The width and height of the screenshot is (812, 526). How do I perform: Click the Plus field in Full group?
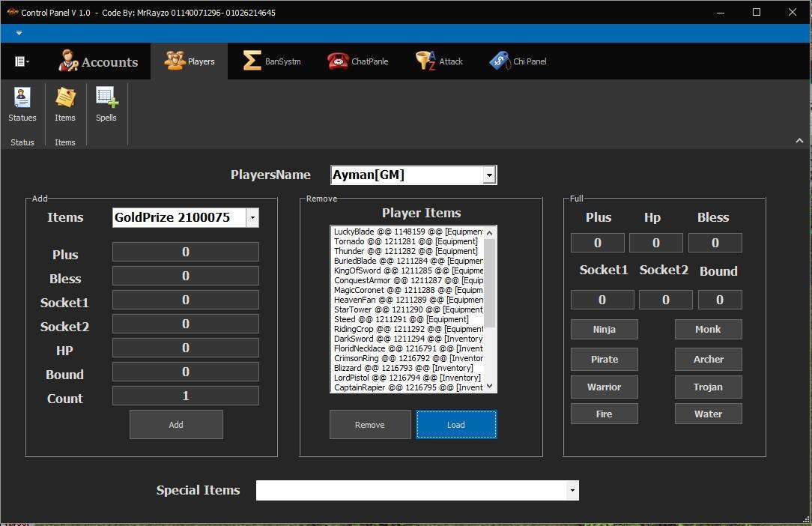(598, 243)
